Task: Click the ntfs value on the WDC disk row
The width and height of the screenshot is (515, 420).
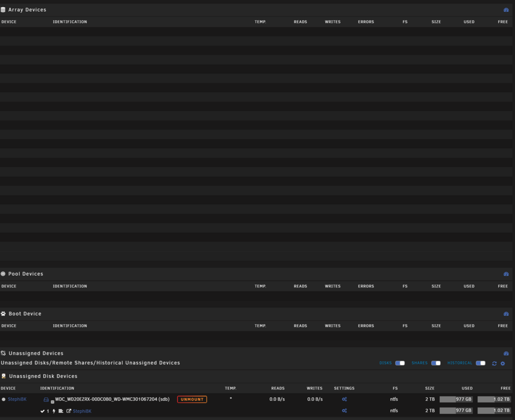Action: point(394,399)
